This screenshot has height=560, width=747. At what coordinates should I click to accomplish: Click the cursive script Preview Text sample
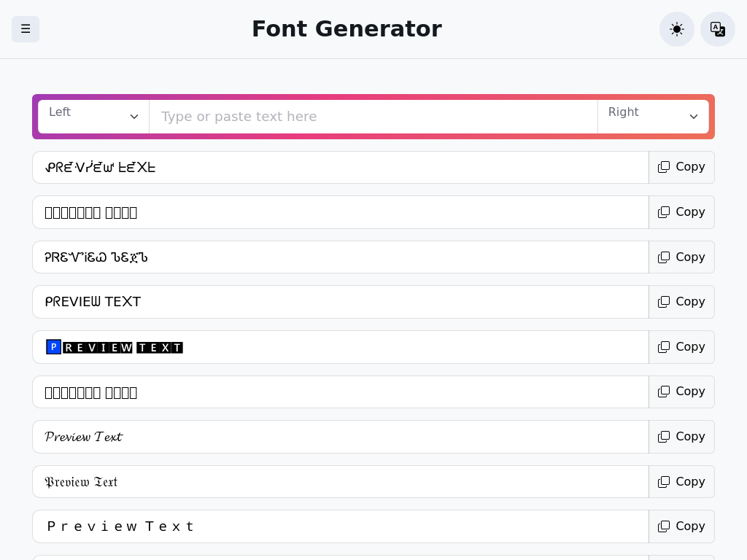coord(84,437)
